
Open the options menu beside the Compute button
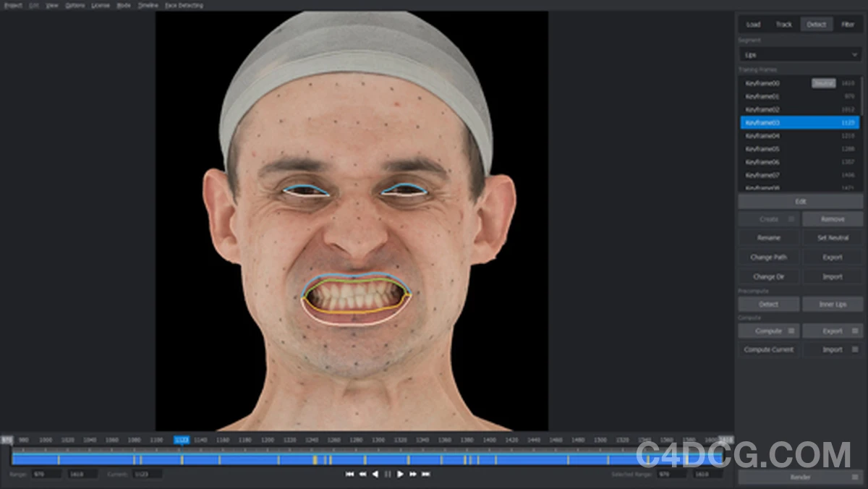790,331
